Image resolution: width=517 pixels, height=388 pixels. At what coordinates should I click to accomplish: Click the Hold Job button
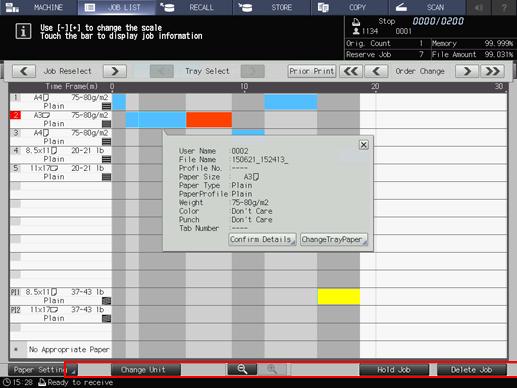click(394, 370)
